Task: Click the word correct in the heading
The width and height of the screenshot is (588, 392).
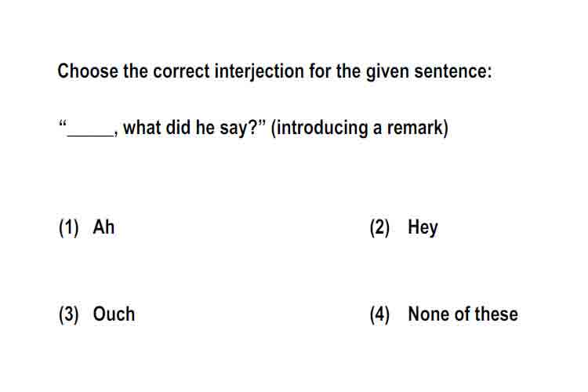Action: tap(181, 71)
